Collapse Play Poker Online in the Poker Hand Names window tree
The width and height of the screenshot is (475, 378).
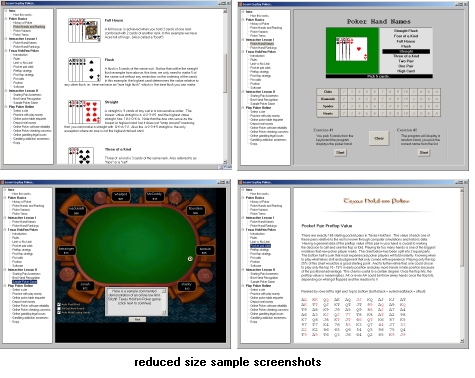[243, 108]
